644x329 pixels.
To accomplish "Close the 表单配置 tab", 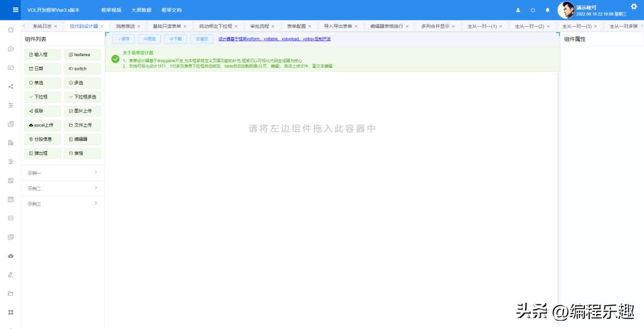I will point(309,26).
